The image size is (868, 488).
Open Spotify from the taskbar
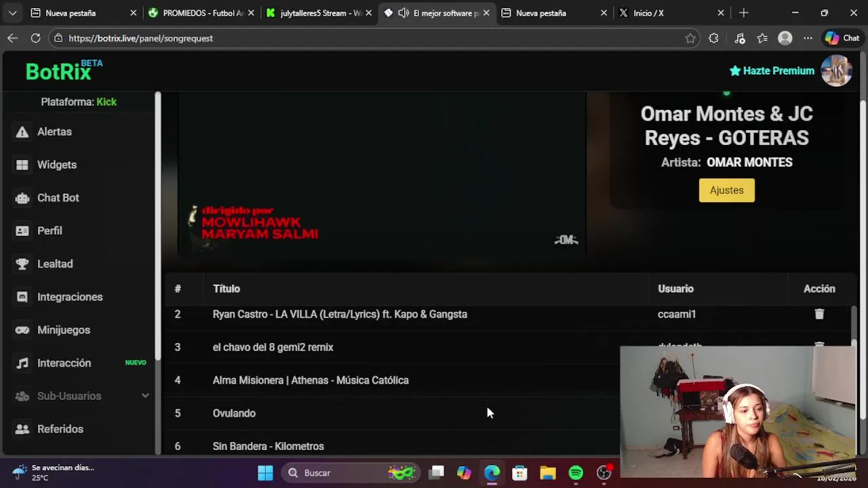click(576, 473)
